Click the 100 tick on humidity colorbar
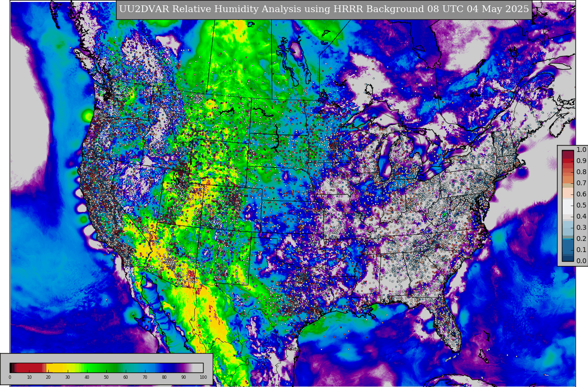Image resolution: width=588 pixels, height=387 pixels. click(x=203, y=377)
